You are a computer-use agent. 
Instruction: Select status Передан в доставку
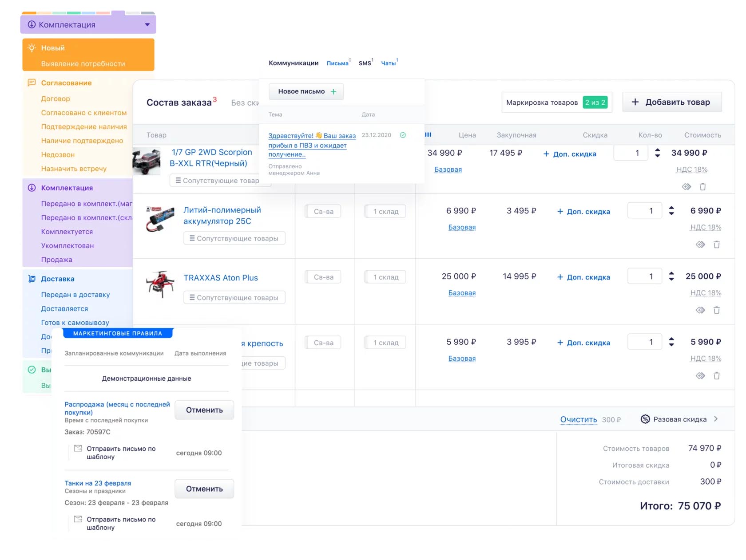75,295
